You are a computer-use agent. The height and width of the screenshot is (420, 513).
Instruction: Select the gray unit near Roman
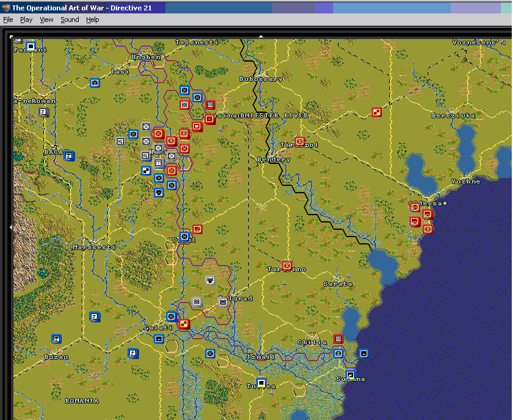[43, 112]
